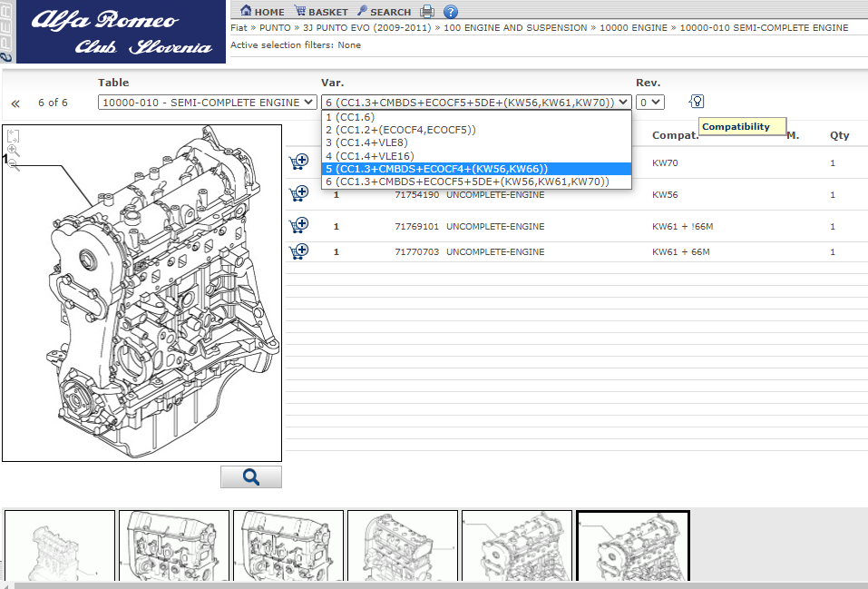
Task: Zoom out on engine diagram
Action: (14, 164)
